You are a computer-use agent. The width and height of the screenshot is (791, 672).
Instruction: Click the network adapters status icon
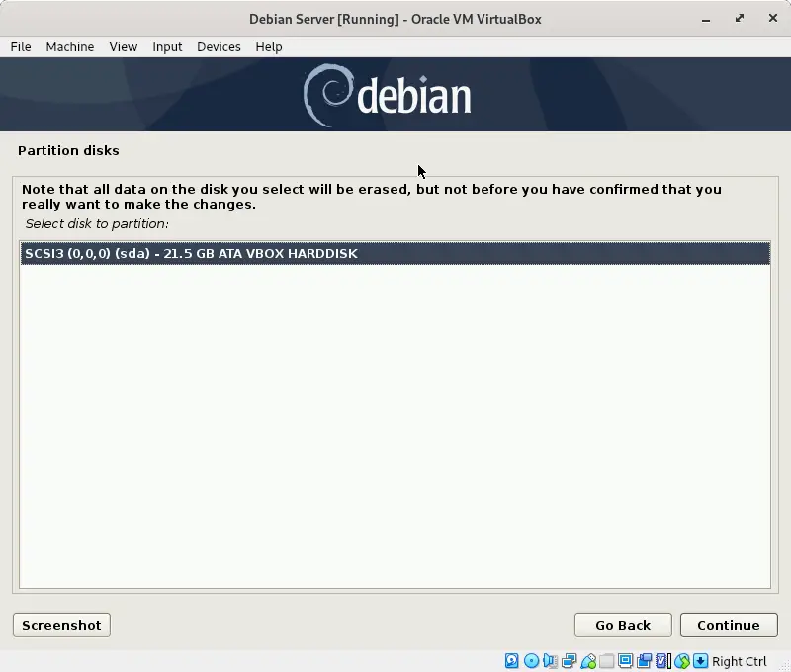570,661
